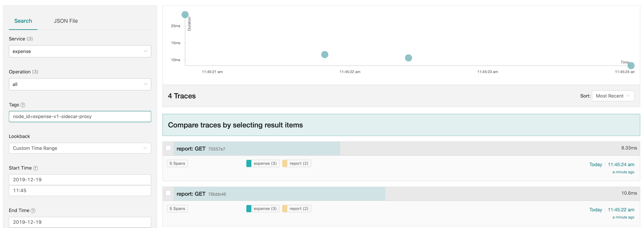
Task: Click the teal expense swatch in trace 75557e7
Action: tap(249, 163)
